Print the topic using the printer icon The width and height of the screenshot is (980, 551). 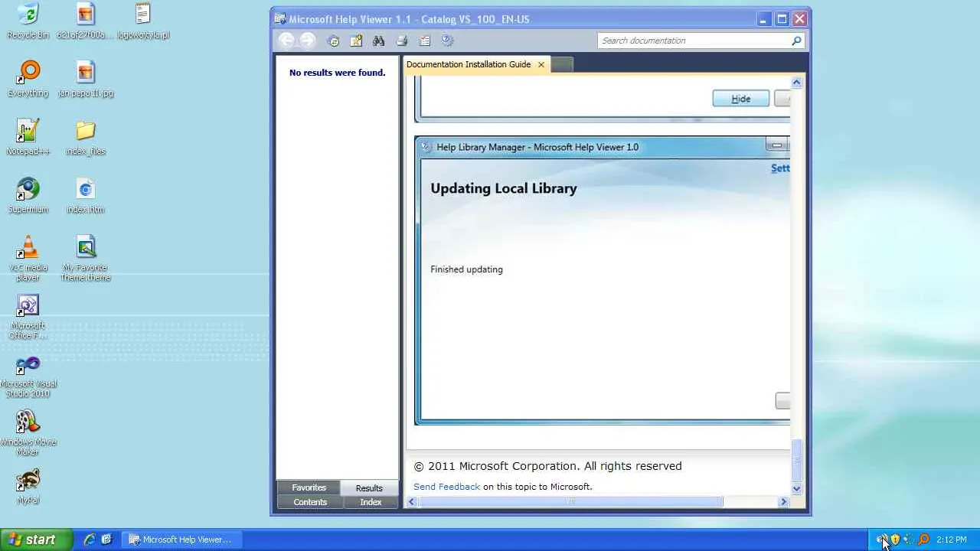tap(402, 41)
